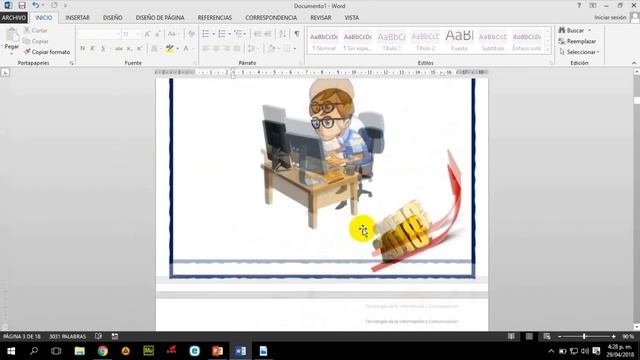Open the ARCHIVO tab
The image size is (640, 360).
14,18
